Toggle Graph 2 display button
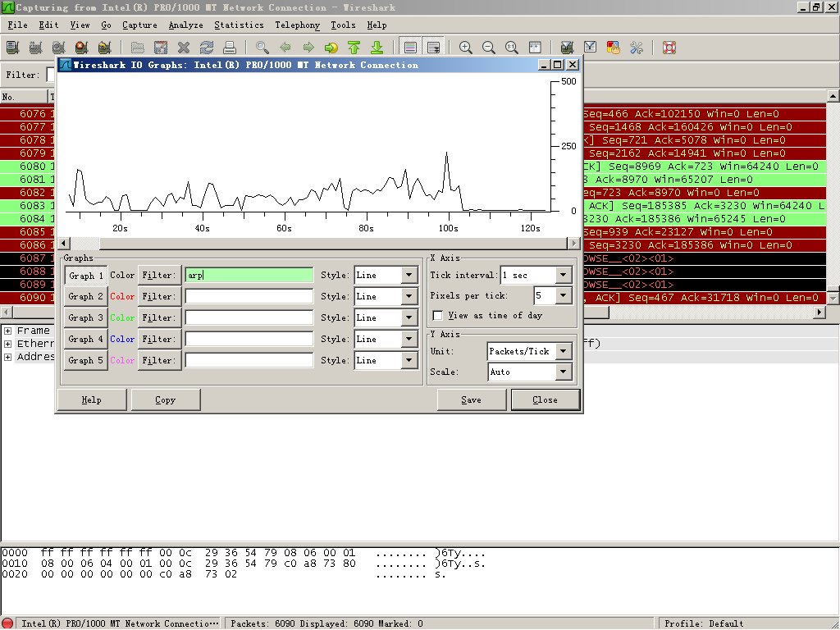This screenshot has height=630, width=840. 85,297
